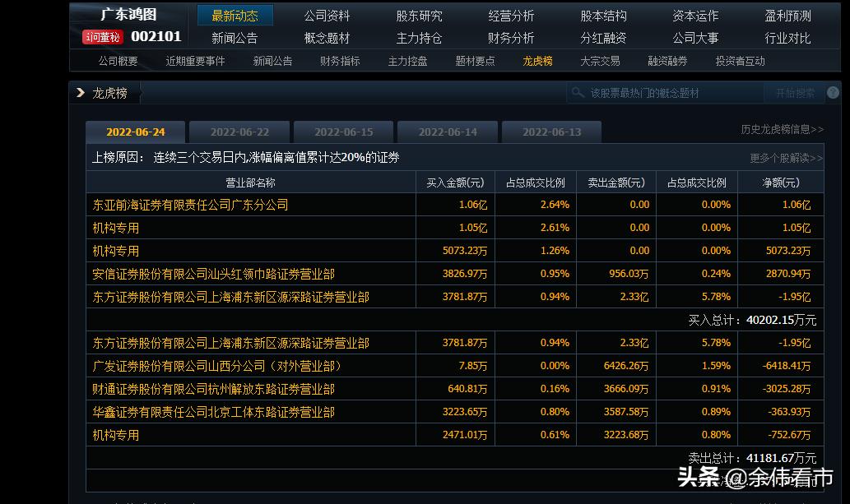Switch to the 2022-06-22 date tab
Image resolution: width=850 pixels, height=504 pixels.
[239, 131]
